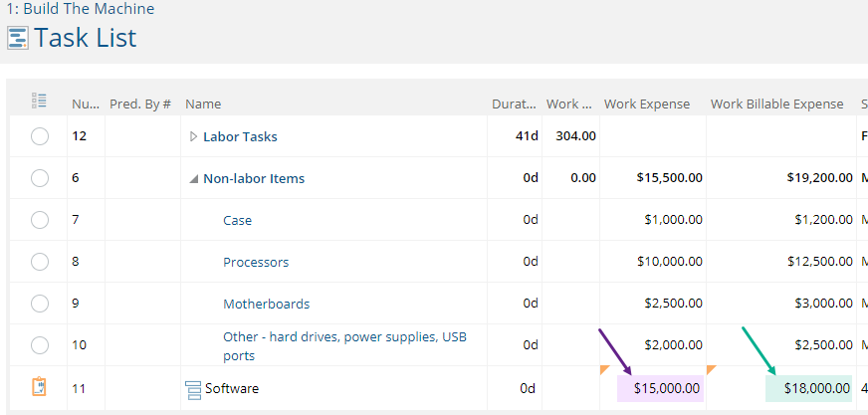Select the Case row circle
The width and height of the screenshot is (868, 415).
pos(39,220)
